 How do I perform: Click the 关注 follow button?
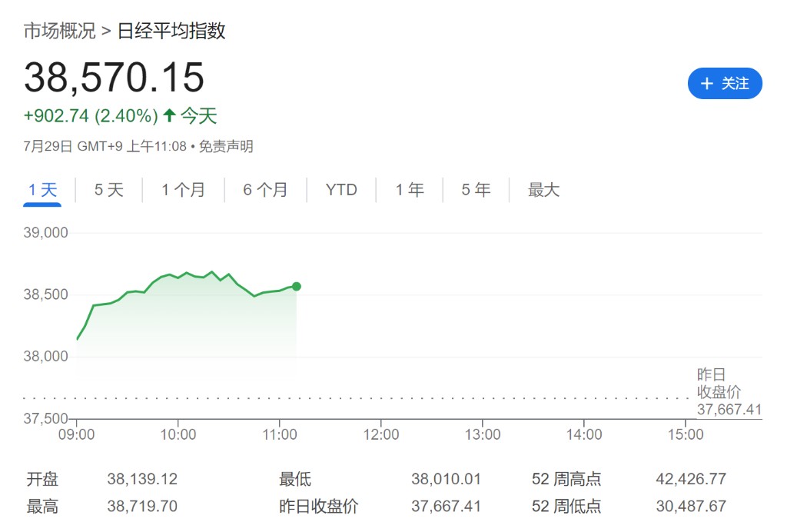pos(724,84)
